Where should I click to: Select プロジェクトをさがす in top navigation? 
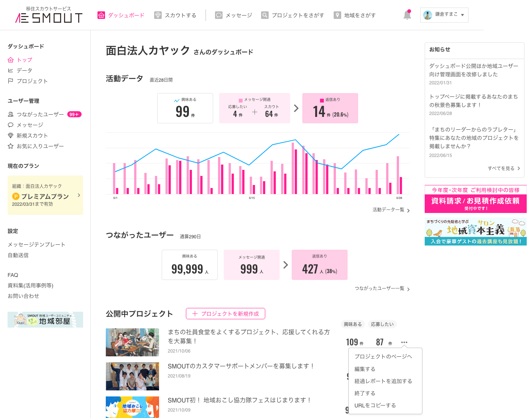coord(292,15)
